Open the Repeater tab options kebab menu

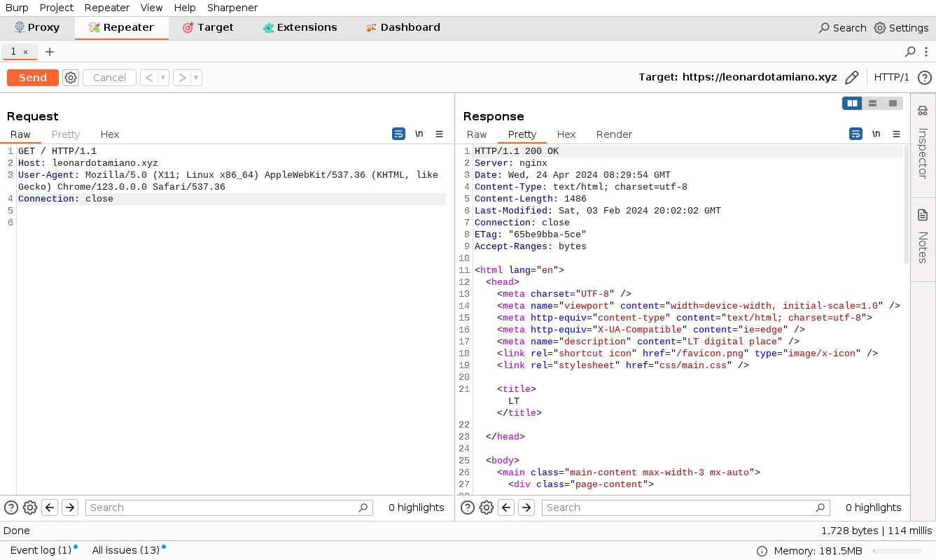[927, 52]
